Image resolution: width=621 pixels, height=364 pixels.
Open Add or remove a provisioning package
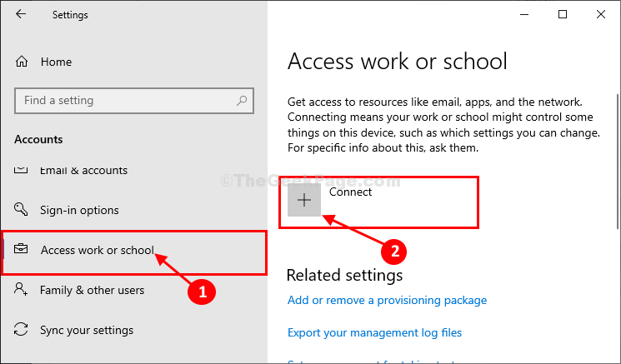[387, 300]
